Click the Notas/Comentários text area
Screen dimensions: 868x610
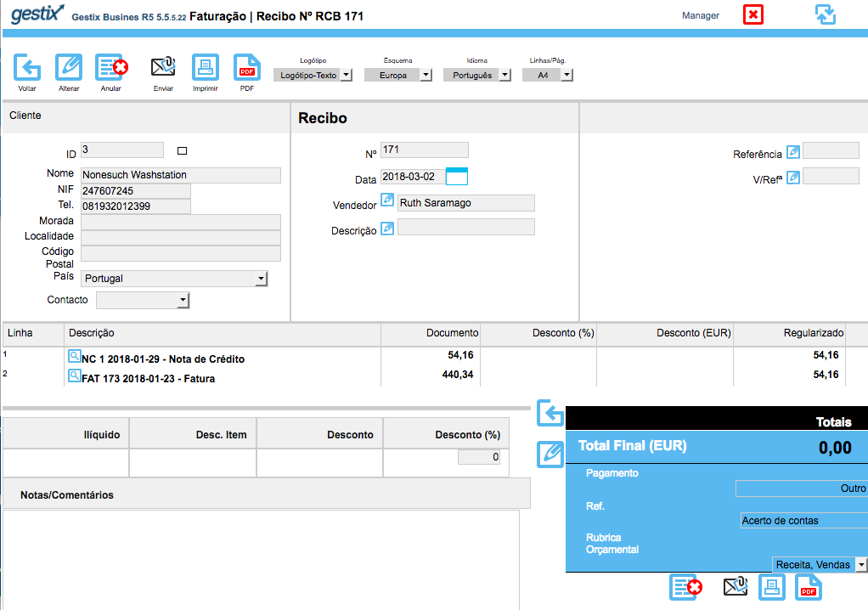261,559
